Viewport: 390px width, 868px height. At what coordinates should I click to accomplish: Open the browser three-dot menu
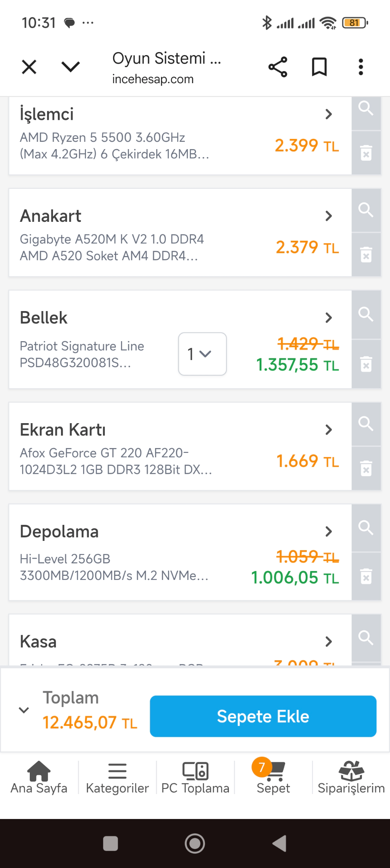pyautogui.click(x=361, y=67)
